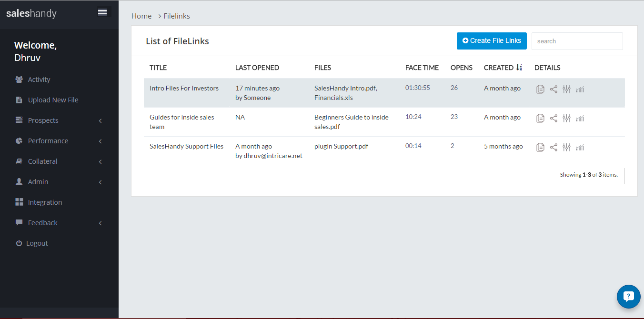The height and width of the screenshot is (319, 644).
Task: Open the Performance menu label
Action: tap(48, 141)
